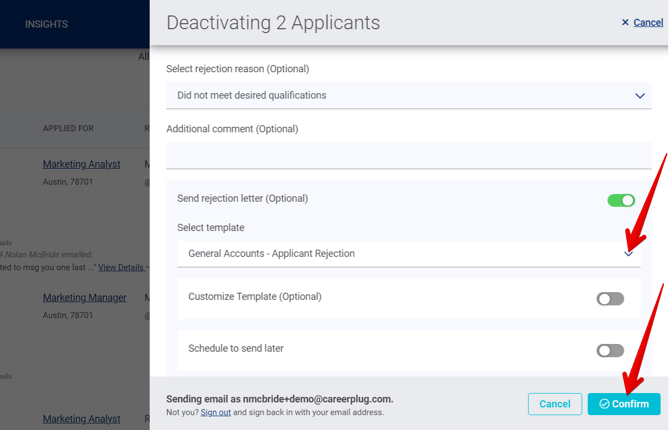Enable the Customize Template toggle
The width and height of the screenshot is (670, 430).
pyautogui.click(x=609, y=298)
